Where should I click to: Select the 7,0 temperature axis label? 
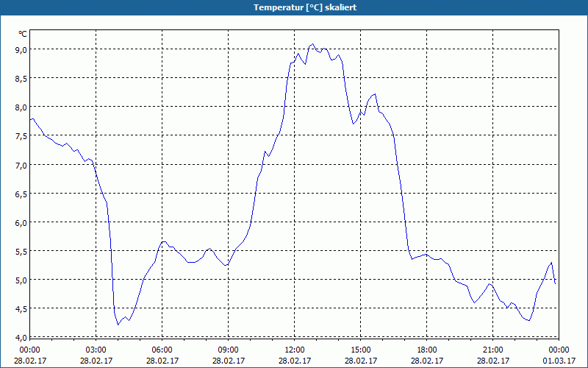click(x=21, y=165)
